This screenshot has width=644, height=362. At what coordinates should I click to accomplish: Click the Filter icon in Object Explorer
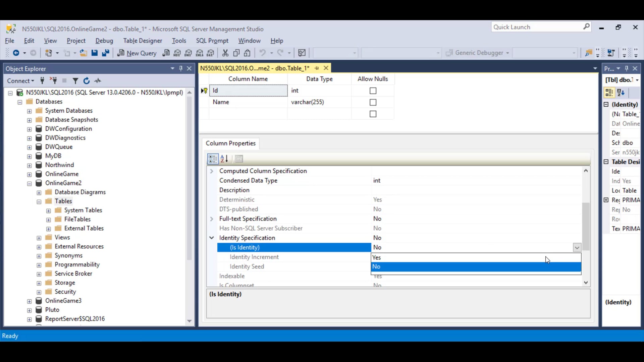(x=75, y=80)
